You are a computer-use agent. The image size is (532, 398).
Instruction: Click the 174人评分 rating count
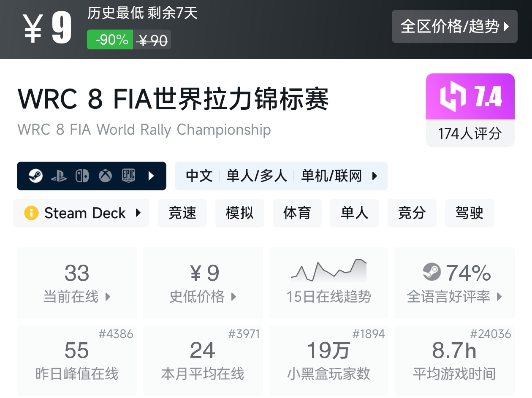(x=470, y=134)
